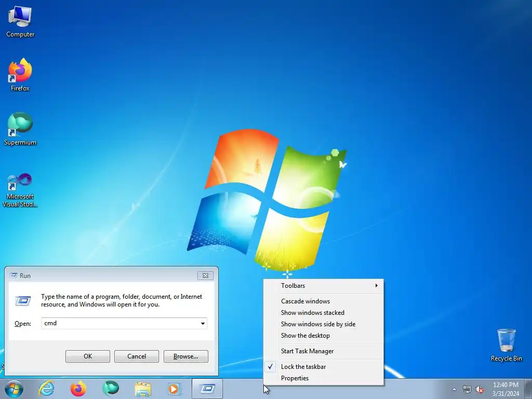Expand the Open history dropdown arrow

tap(203, 323)
